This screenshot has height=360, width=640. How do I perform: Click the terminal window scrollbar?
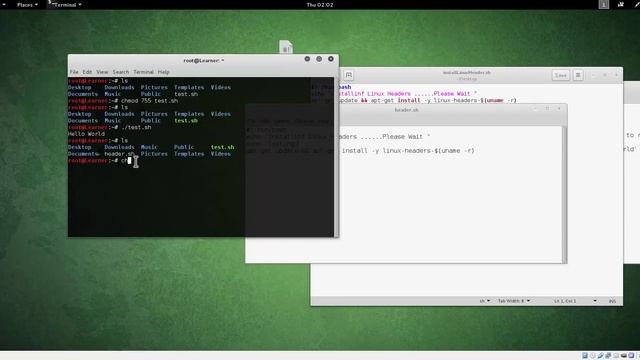(336, 157)
